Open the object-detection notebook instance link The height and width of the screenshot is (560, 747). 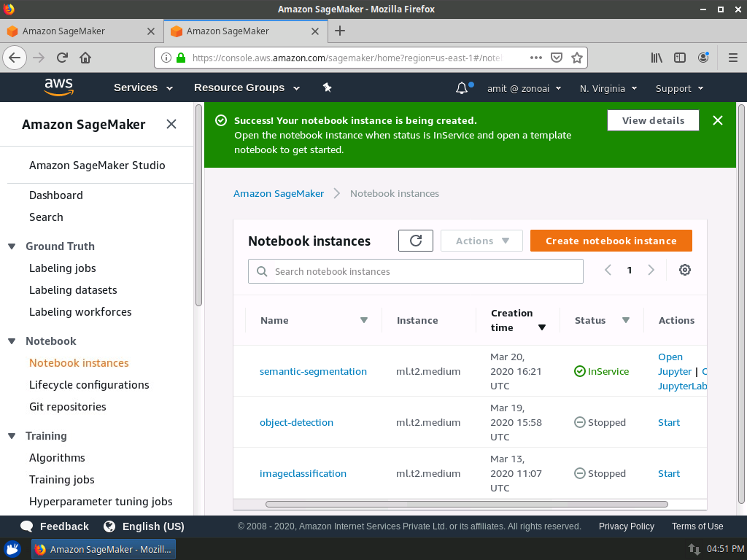tap(296, 422)
